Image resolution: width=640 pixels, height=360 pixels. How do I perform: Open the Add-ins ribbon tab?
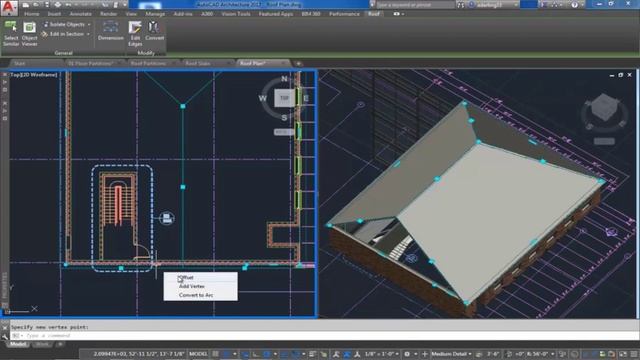183,14
